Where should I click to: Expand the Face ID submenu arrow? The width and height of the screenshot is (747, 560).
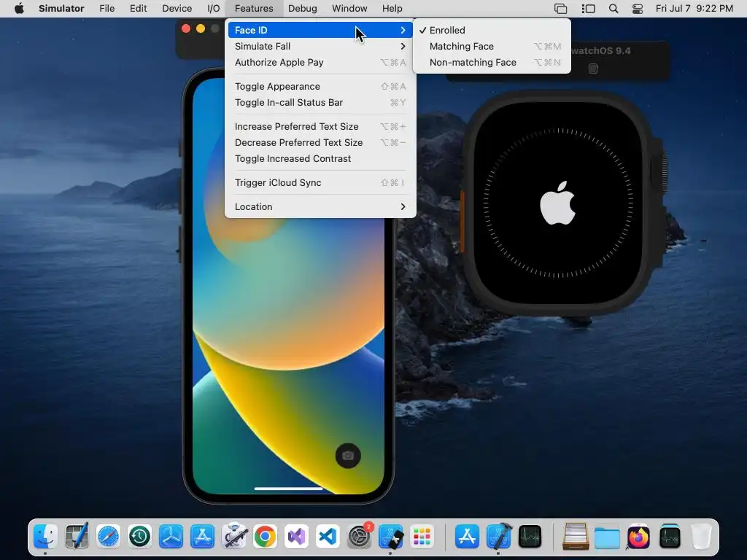[x=403, y=30]
